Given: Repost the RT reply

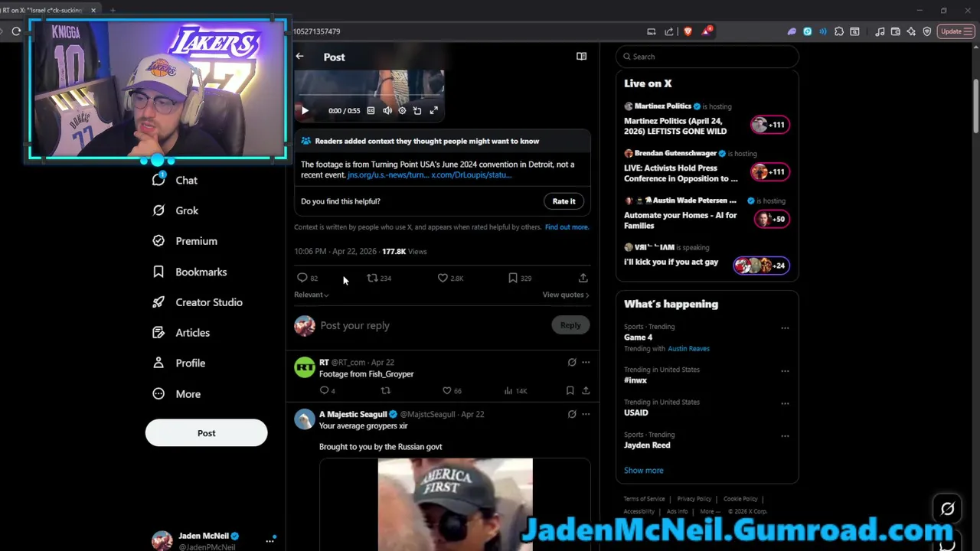Looking at the screenshot, I should [x=386, y=390].
